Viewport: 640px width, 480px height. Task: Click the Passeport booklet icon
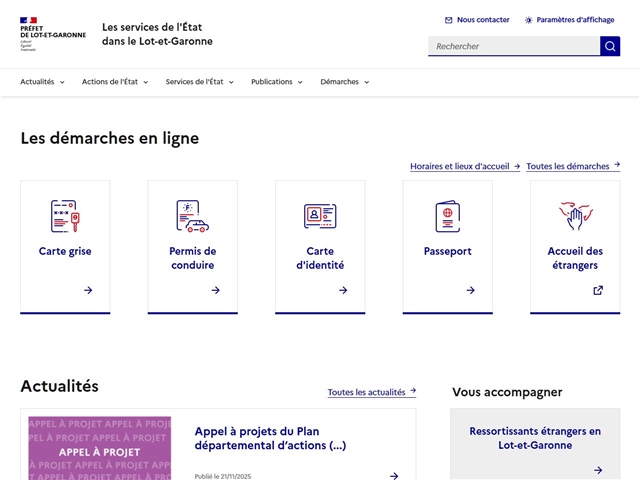pos(448,216)
